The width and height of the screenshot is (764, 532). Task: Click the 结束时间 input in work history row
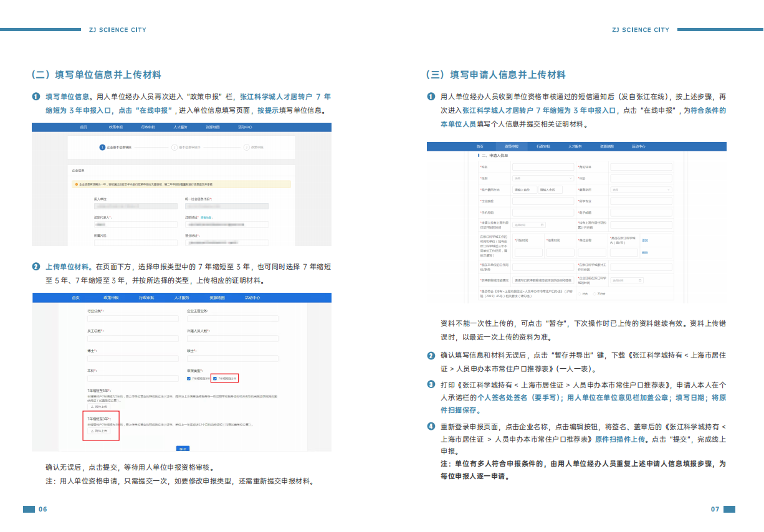point(560,252)
